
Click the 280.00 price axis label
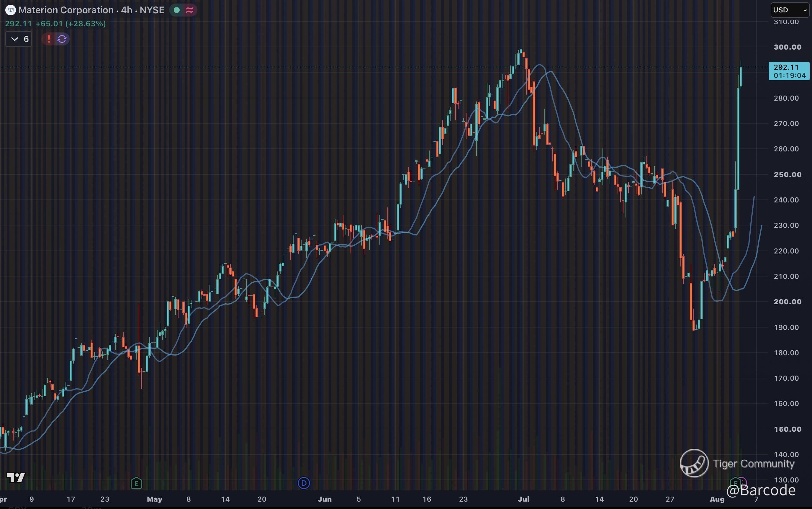tap(786, 98)
